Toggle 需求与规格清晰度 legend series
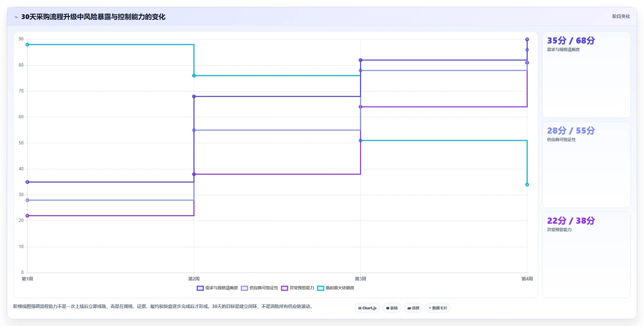This screenshot has height=326, width=644. click(218, 288)
